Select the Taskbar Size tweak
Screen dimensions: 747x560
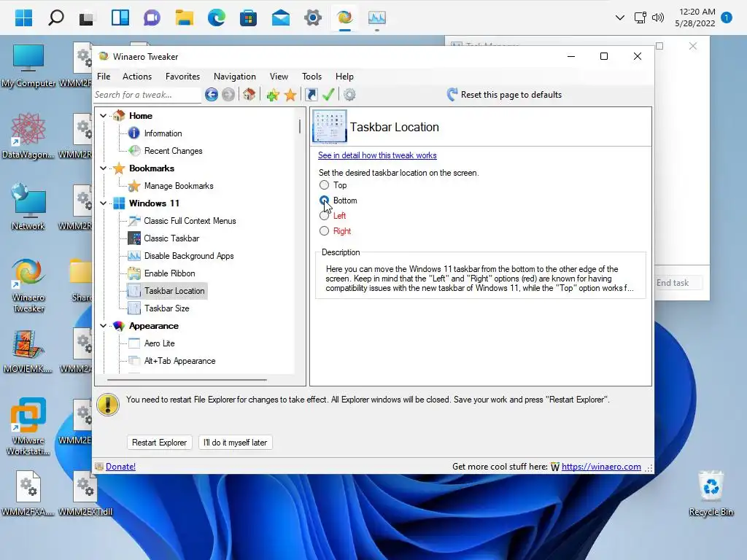tap(167, 308)
